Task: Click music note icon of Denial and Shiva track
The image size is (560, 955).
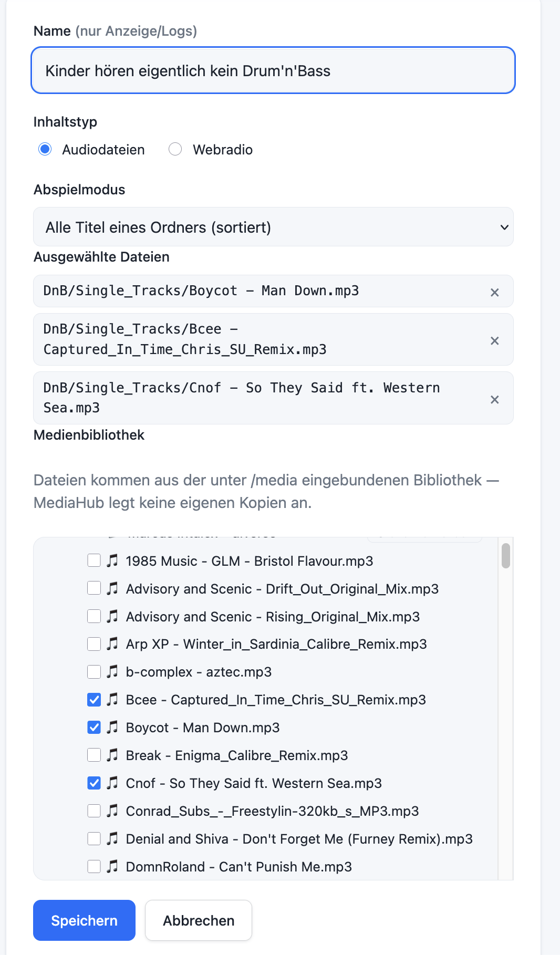Action: 112,838
